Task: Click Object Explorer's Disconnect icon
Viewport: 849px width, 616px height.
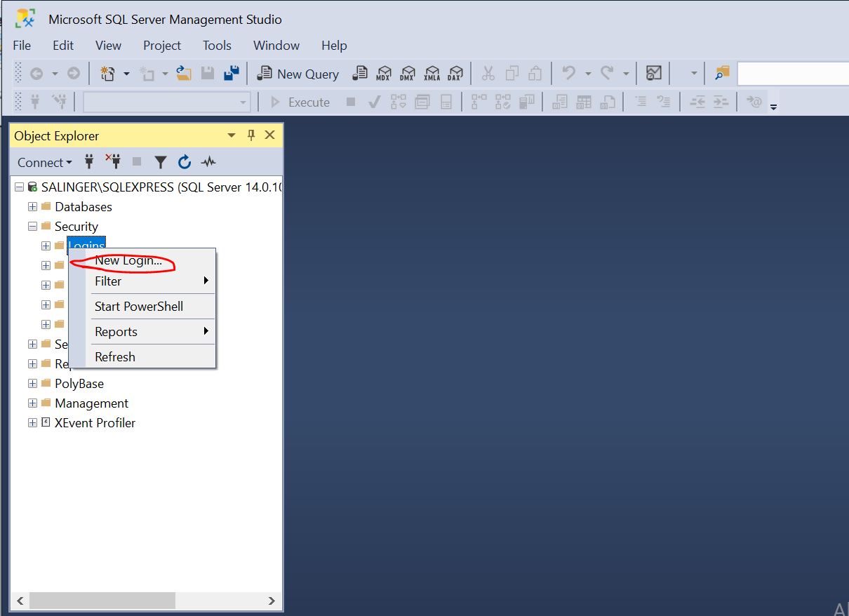Action: (113, 162)
